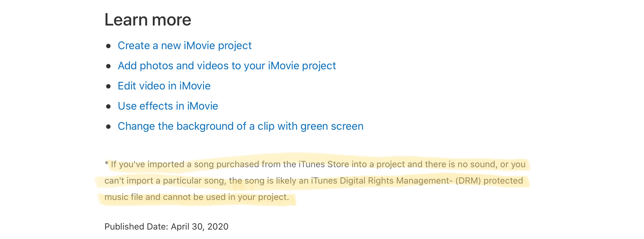Click the Learn more heading
This screenshot has width=644, height=239.
coord(148,20)
